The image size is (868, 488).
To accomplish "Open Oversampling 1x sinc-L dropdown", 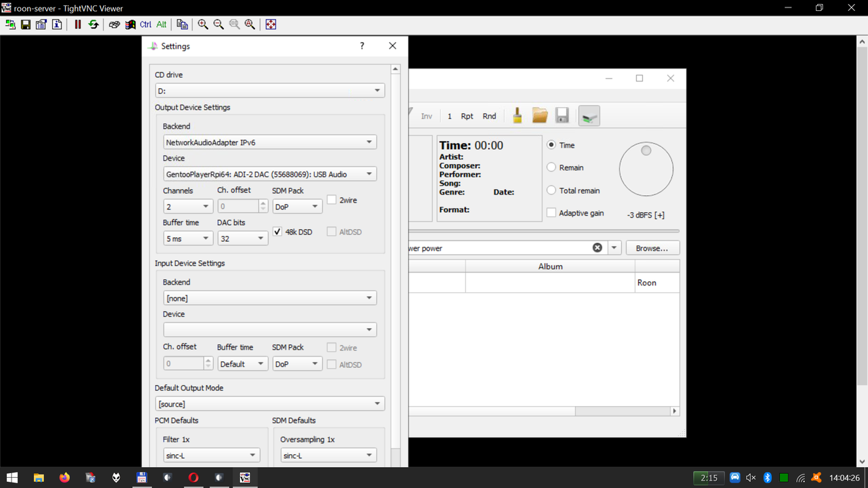I will (328, 455).
